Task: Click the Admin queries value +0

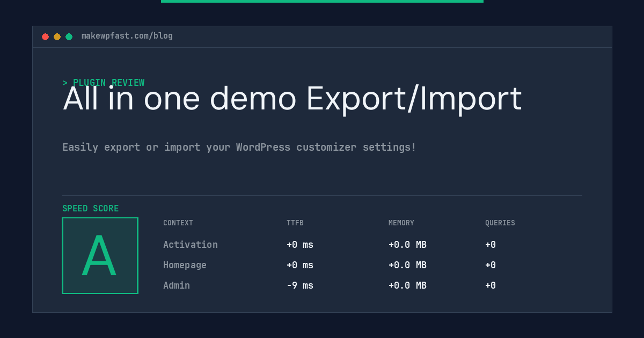Action: (491, 285)
